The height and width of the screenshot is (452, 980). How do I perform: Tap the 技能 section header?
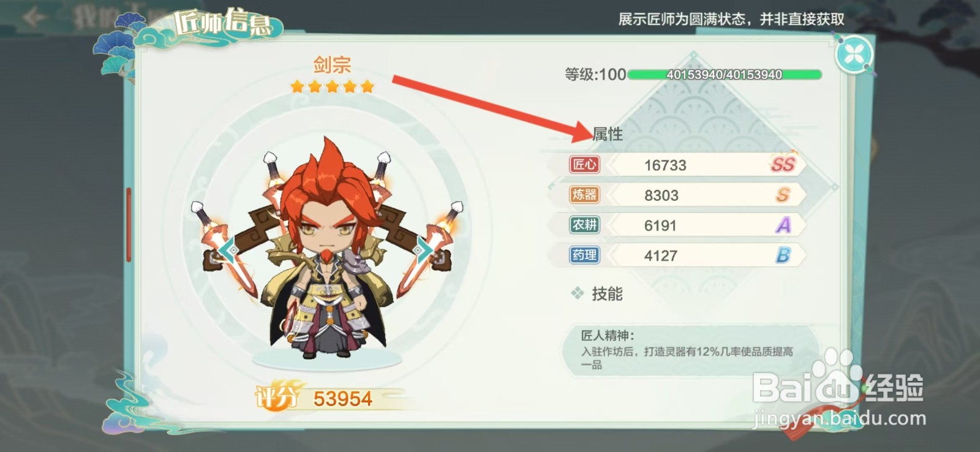pyautogui.click(x=606, y=294)
